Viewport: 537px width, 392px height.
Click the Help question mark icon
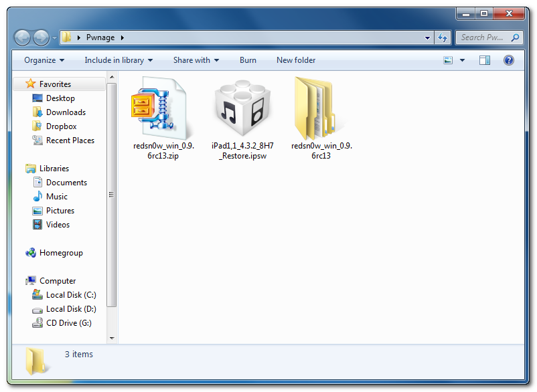508,60
